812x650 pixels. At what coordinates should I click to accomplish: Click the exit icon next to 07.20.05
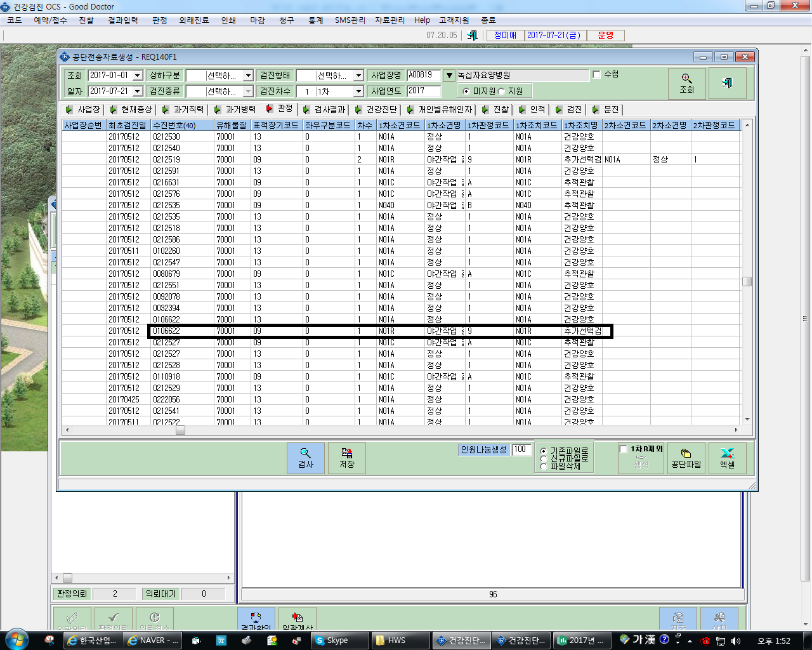pos(472,36)
